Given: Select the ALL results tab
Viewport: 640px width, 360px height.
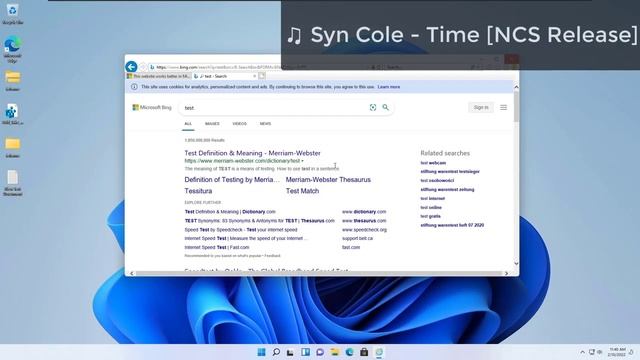Looking at the screenshot, I should tap(188, 124).
